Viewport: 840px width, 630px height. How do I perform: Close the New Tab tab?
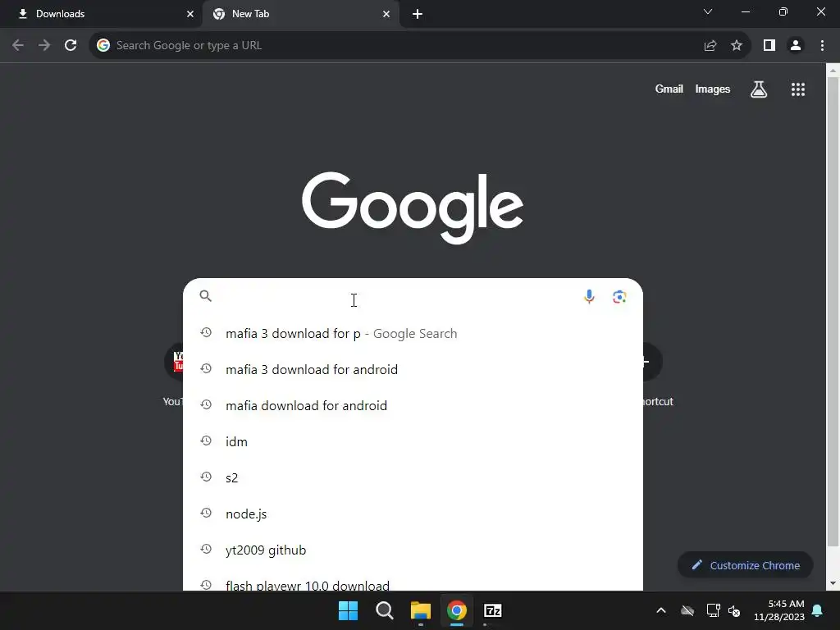386,14
